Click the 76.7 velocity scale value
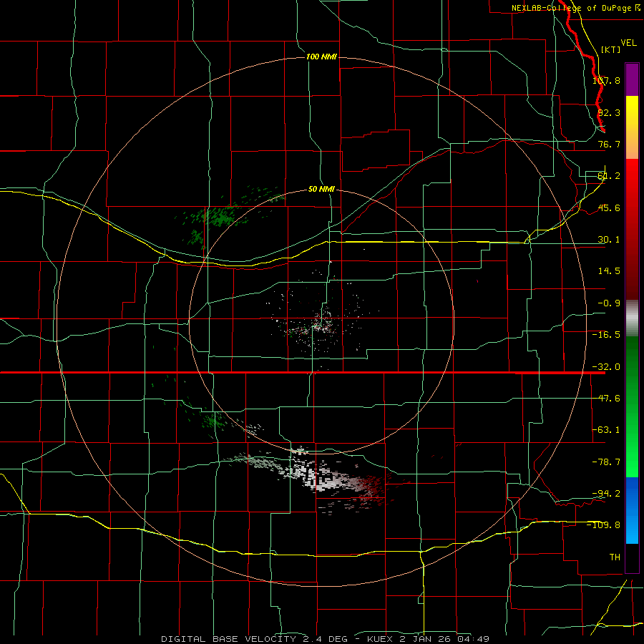This screenshot has height=644, width=644. click(609, 144)
